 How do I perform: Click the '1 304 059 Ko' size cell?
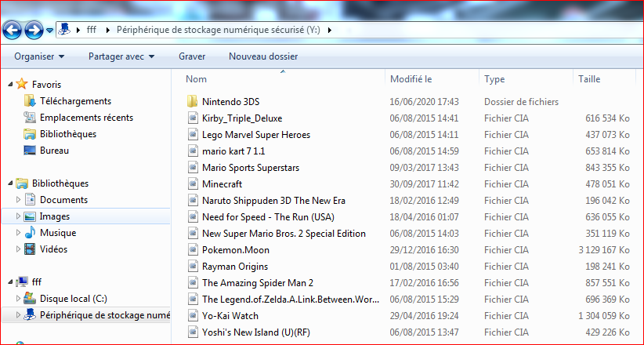pyautogui.click(x=604, y=316)
